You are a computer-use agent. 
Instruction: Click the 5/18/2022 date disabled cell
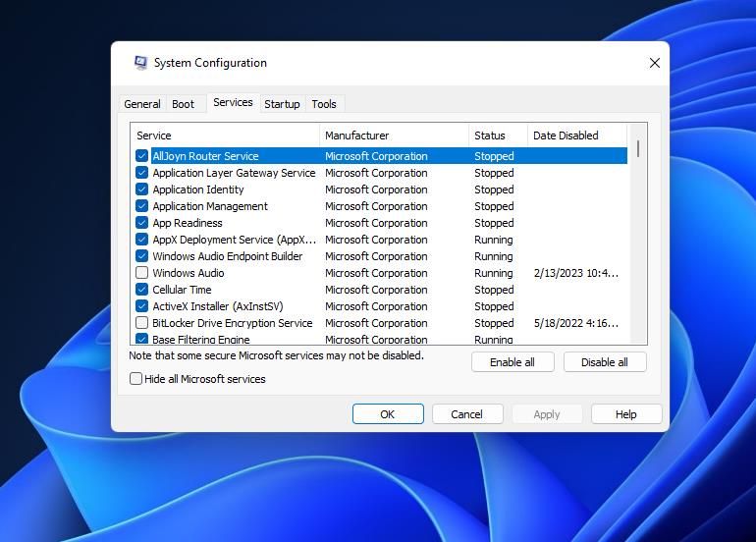576,323
